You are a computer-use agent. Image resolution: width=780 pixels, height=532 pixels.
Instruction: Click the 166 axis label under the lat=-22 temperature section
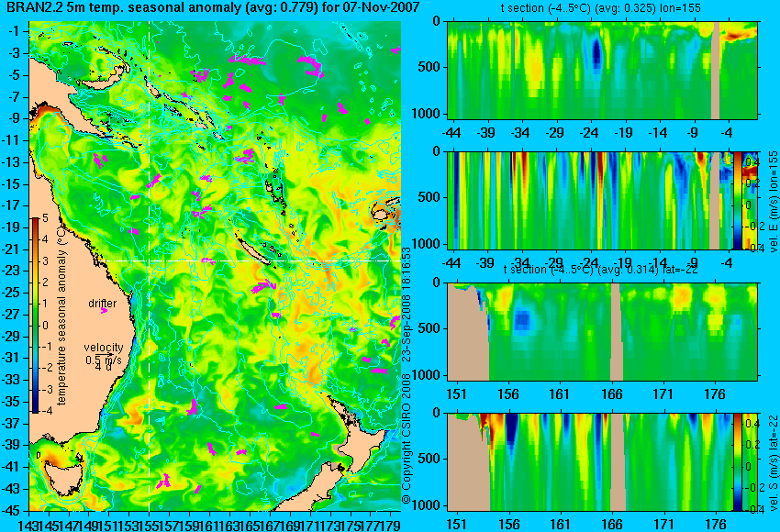coord(611,394)
